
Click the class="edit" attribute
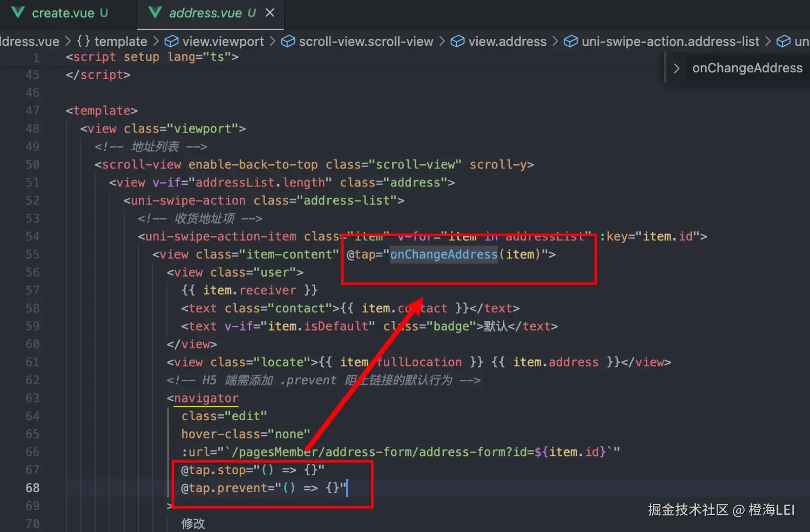(x=224, y=416)
